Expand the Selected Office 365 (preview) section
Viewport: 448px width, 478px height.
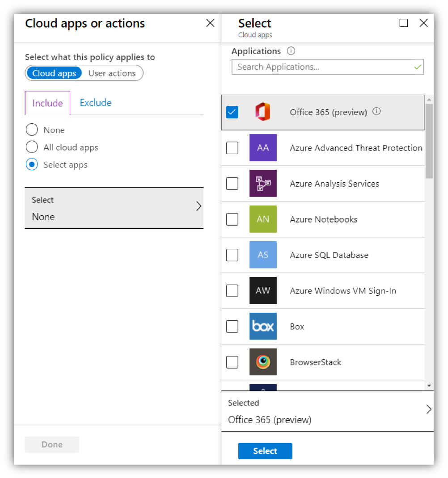[x=429, y=409]
